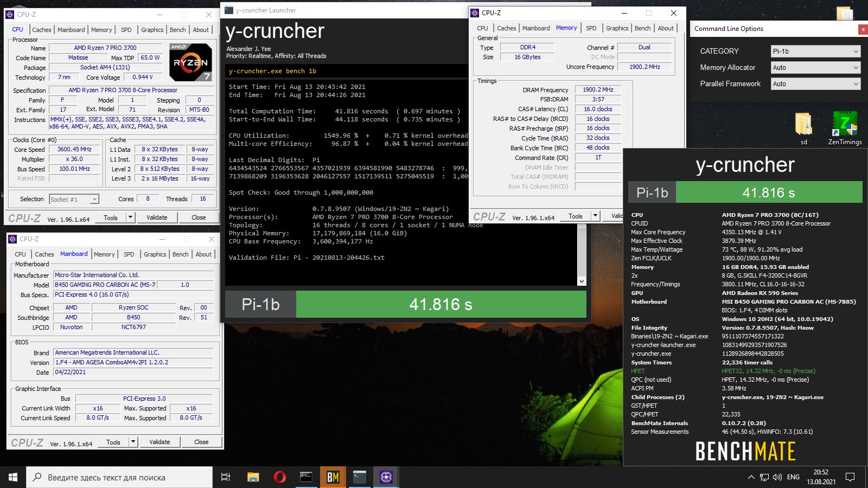
Task: Open About tab in Mainboard CPU-Z window
Action: [x=203, y=254]
